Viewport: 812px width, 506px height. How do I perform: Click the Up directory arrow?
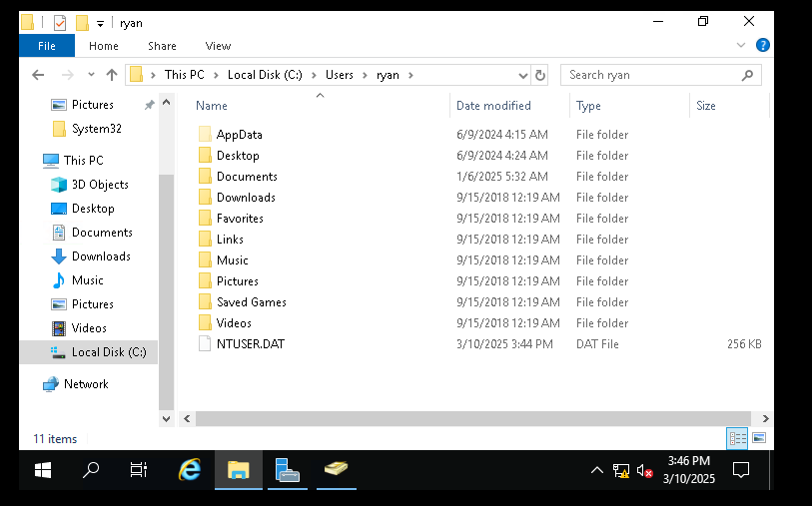[x=112, y=75]
